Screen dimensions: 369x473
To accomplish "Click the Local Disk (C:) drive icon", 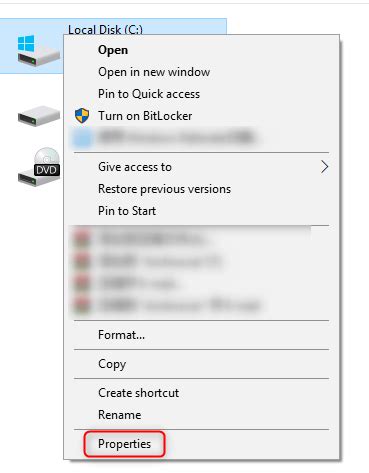I will pyautogui.click(x=39, y=50).
